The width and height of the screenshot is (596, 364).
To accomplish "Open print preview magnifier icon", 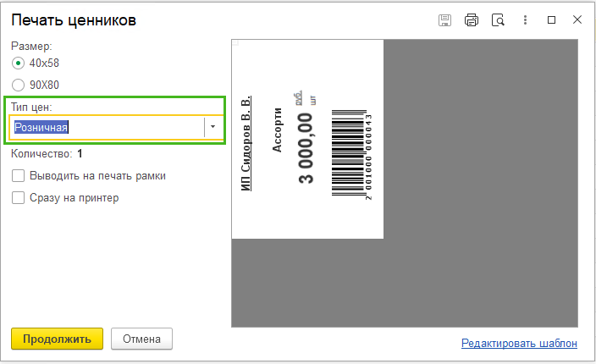I will [498, 20].
